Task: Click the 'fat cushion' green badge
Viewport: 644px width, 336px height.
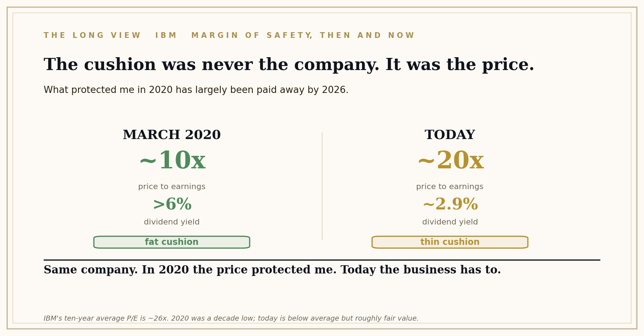Action: (x=172, y=242)
